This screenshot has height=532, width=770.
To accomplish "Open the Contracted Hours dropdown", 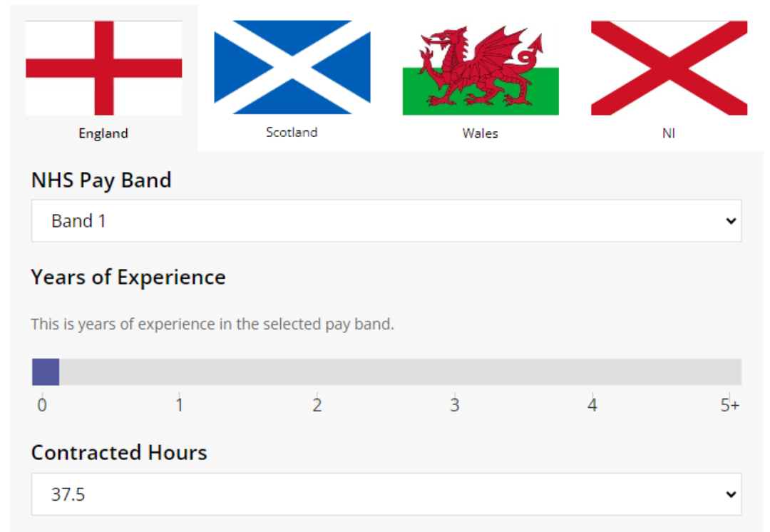I will click(x=386, y=493).
